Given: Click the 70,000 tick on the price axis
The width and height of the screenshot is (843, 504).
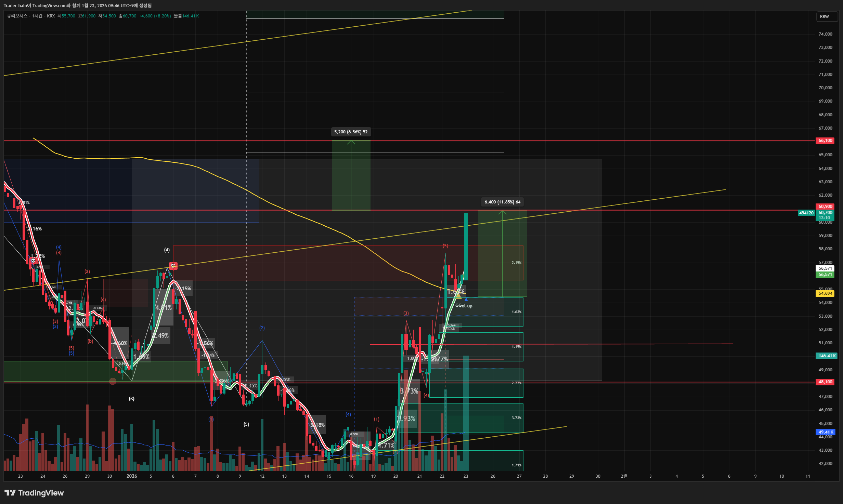Looking at the screenshot, I should click(x=825, y=88).
